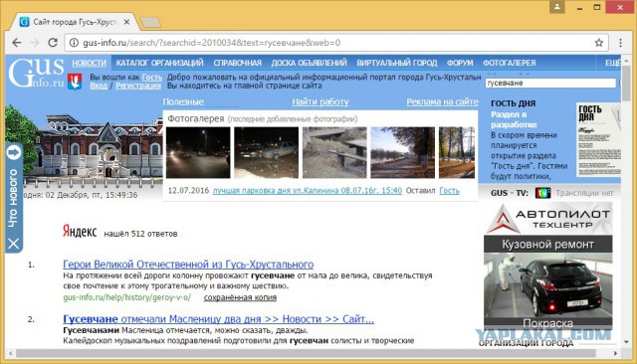Click the Gus-info.ru site logo
This screenshot has height=364, width=637.
click(x=37, y=73)
